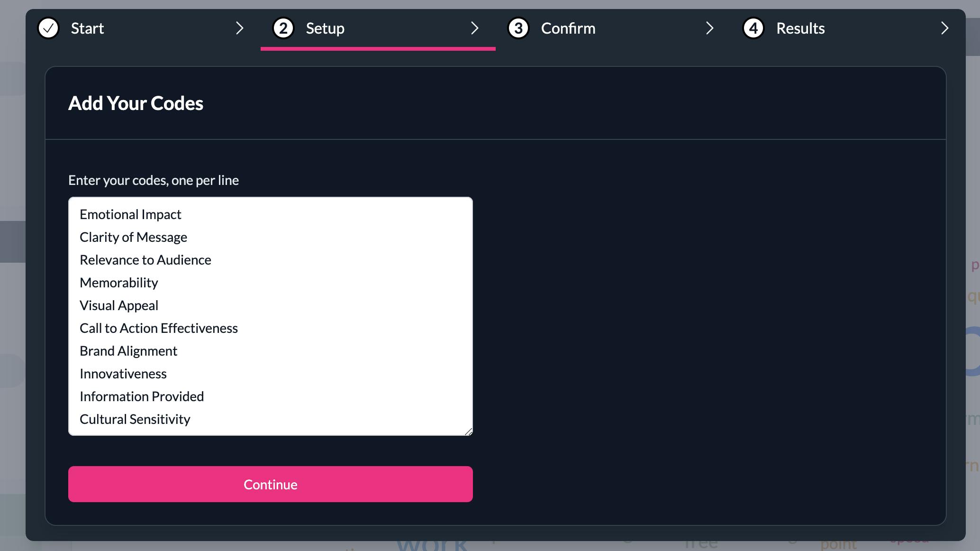980x551 pixels.
Task: Click the numbered circle for step 3 Confirm
Action: point(518,28)
